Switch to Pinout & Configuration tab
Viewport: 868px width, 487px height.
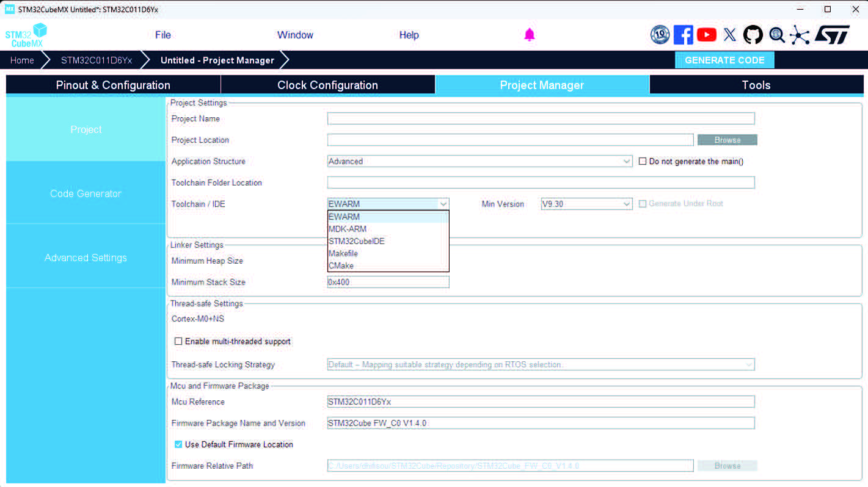click(113, 85)
